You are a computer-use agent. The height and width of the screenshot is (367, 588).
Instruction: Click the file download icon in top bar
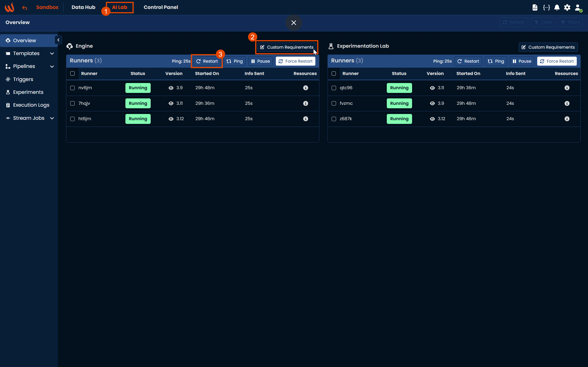click(535, 8)
